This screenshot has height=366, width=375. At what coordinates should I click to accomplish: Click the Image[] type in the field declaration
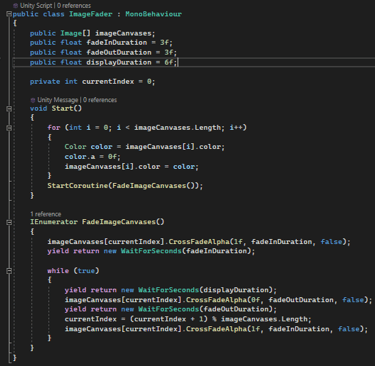[x=75, y=33]
